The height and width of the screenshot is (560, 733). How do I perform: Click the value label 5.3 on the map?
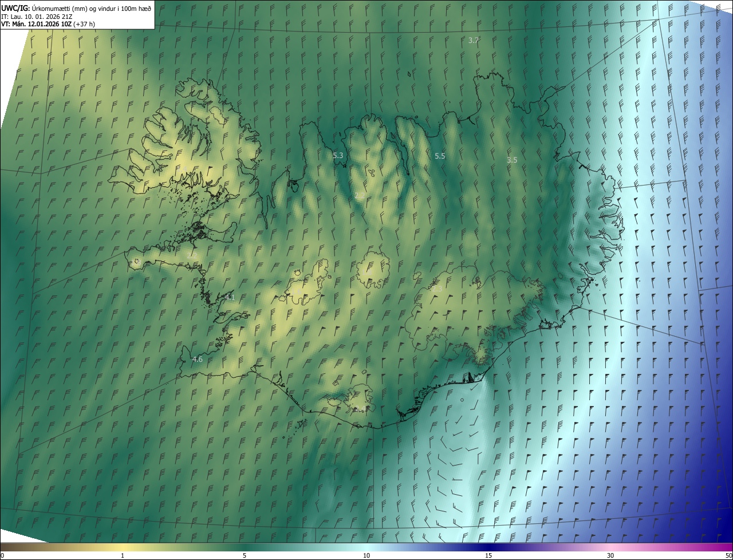click(x=338, y=155)
